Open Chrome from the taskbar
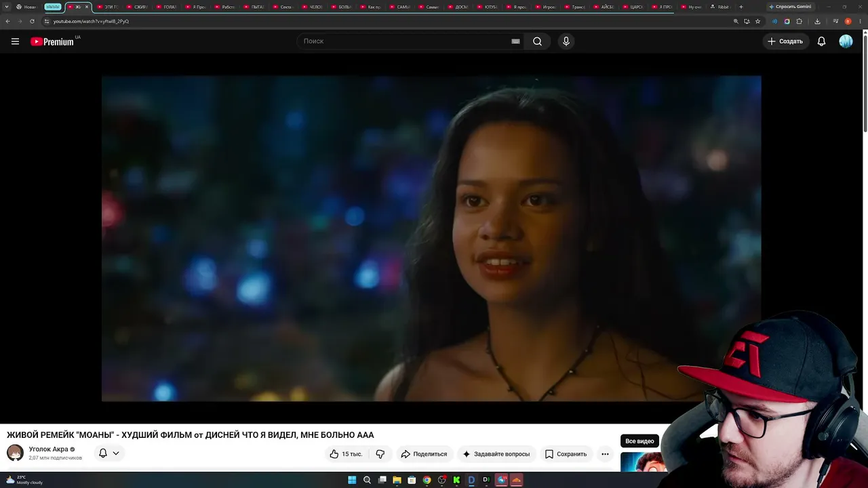The height and width of the screenshot is (488, 868). (x=427, y=480)
